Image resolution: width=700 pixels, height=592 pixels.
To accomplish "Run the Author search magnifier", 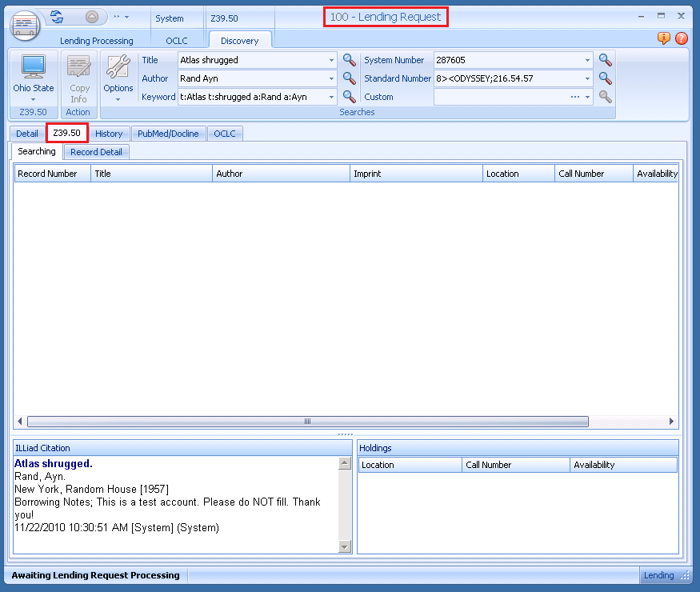I will (350, 78).
